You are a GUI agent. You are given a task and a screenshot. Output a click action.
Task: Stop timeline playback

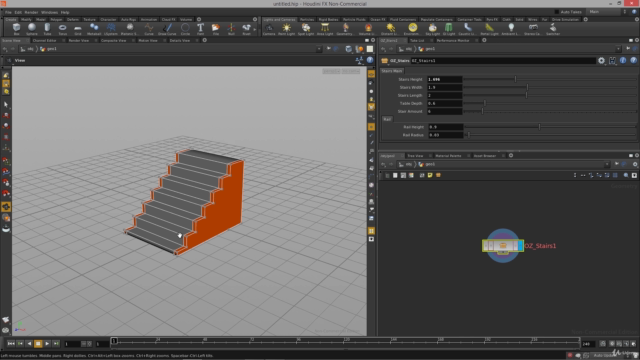tap(38, 344)
